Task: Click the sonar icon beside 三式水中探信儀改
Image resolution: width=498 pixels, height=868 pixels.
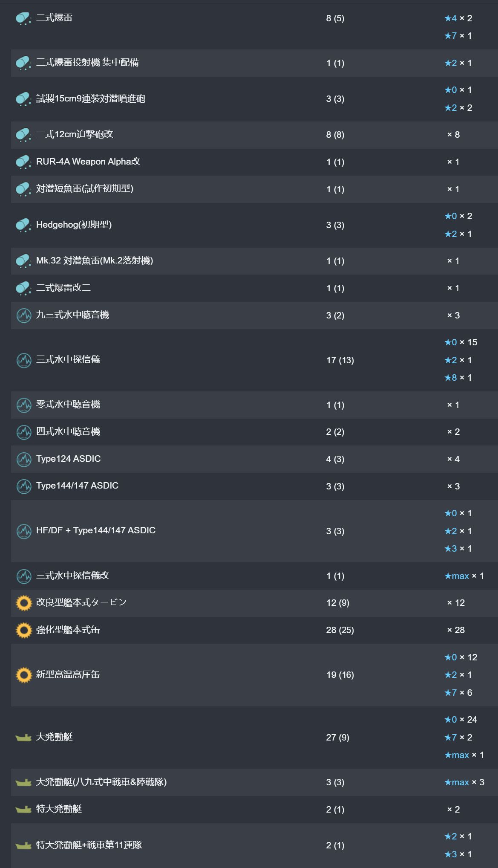Action: click(23, 576)
